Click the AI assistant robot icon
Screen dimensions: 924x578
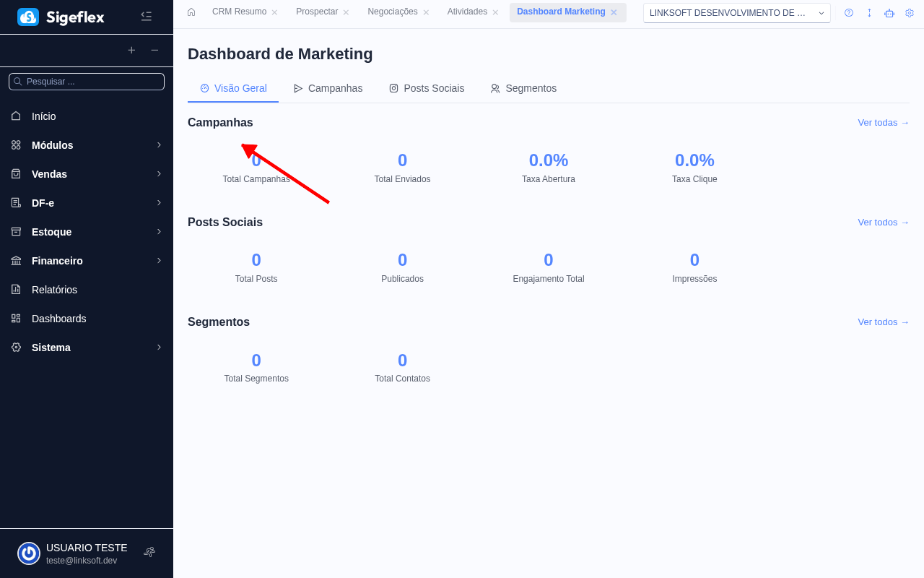(889, 12)
